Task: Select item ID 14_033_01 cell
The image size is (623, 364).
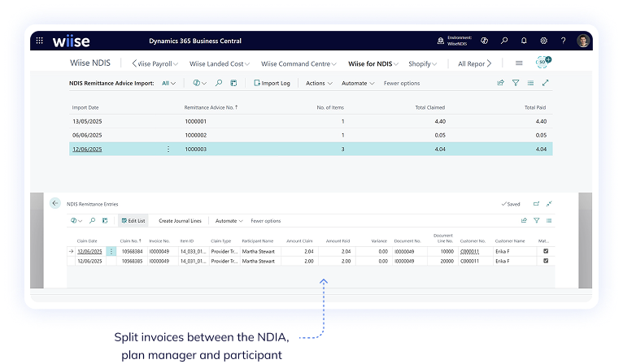Action: coord(193,251)
